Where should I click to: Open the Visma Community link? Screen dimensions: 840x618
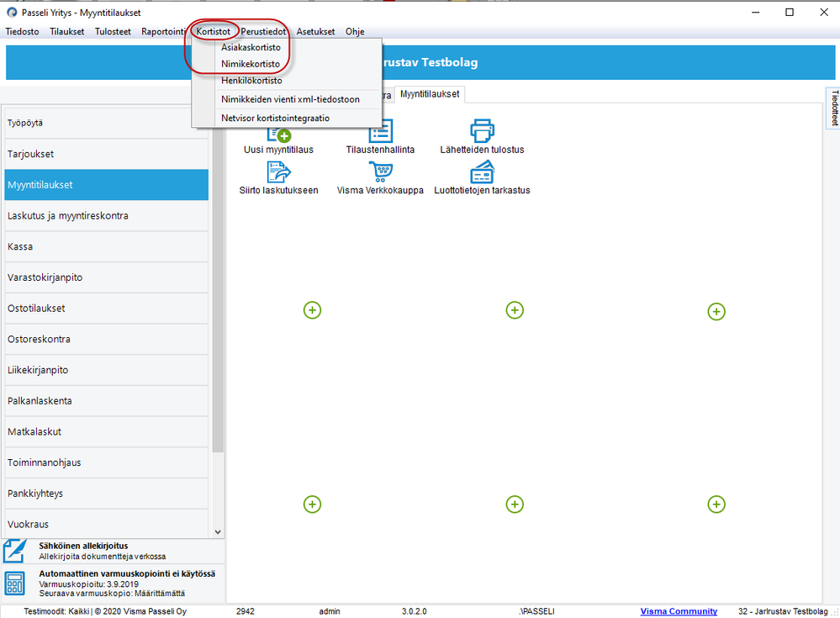[x=679, y=611]
